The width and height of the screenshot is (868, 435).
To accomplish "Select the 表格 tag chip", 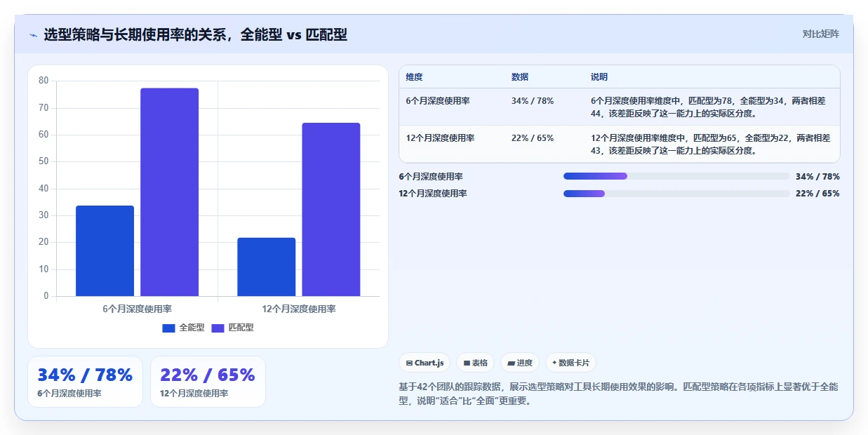I will [475, 363].
